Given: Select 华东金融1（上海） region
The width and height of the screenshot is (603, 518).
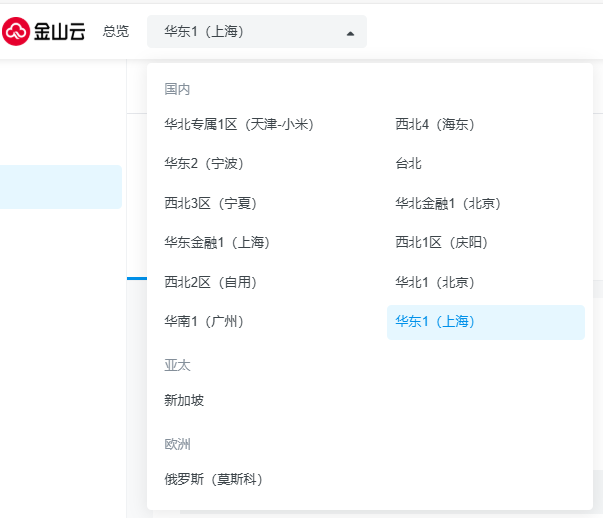Looking at the screenshot, I should pos(217,242).
